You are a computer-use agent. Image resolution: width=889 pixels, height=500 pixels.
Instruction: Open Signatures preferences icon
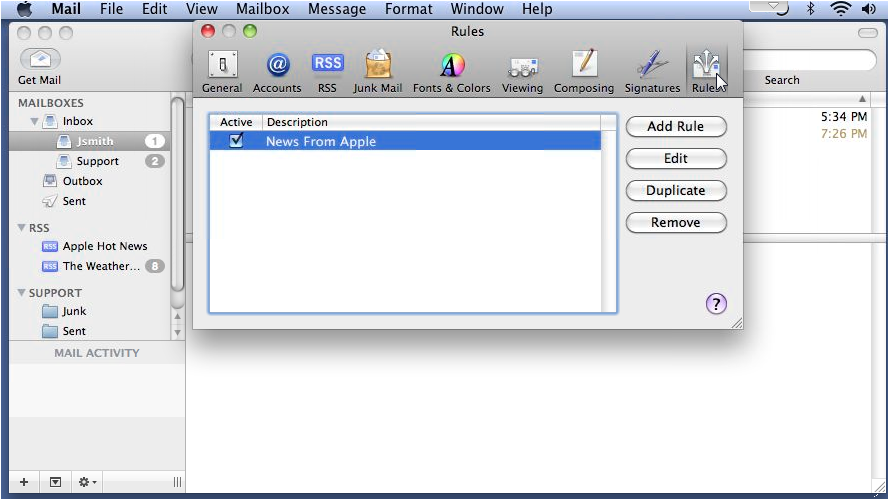[x=653, y=64]
